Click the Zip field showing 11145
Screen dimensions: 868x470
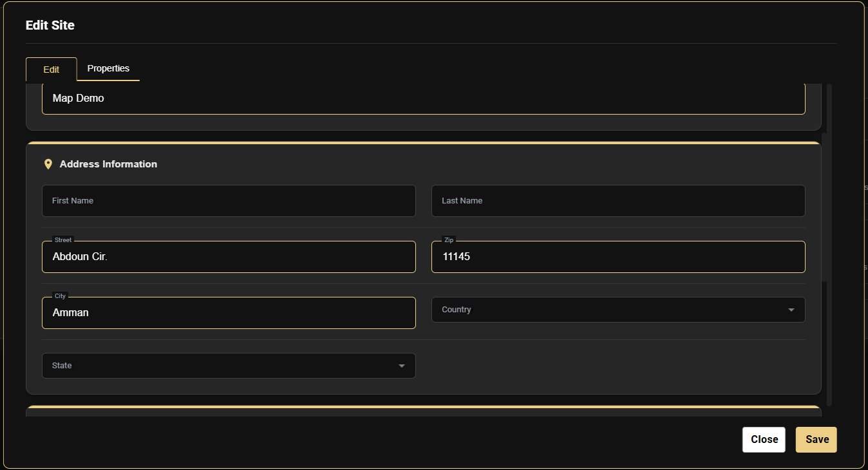618,257
